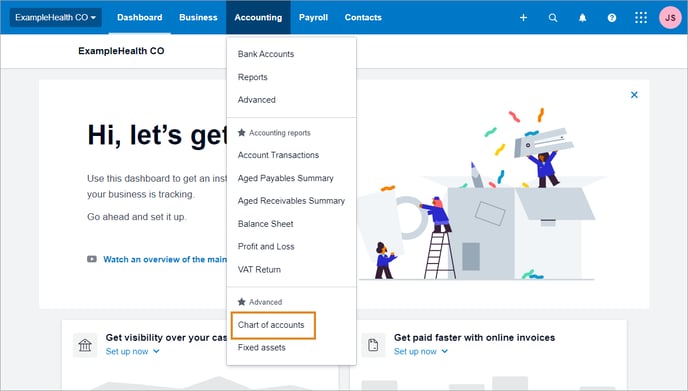Screen dimensions: 688x391
Task: Open the apps grid icon
Action: pyautogui.click(x=641, y=18)
